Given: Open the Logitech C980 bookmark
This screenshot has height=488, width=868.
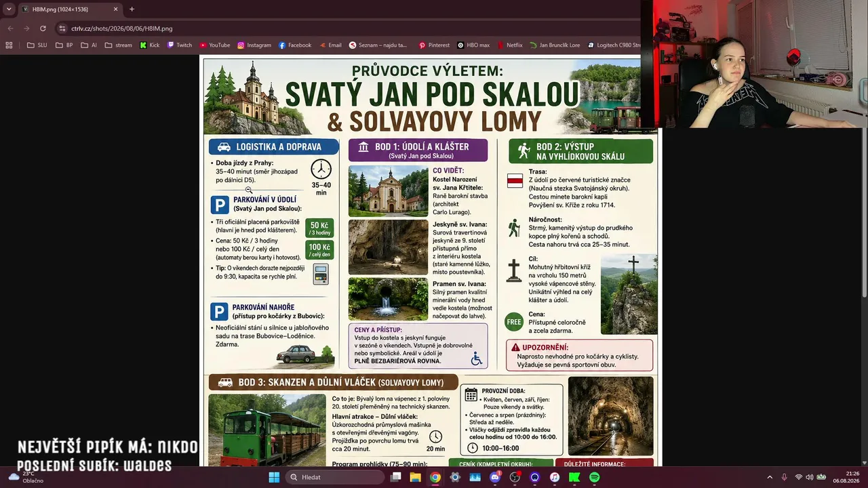Looking at the screenshot, I should tap(614, 45).
